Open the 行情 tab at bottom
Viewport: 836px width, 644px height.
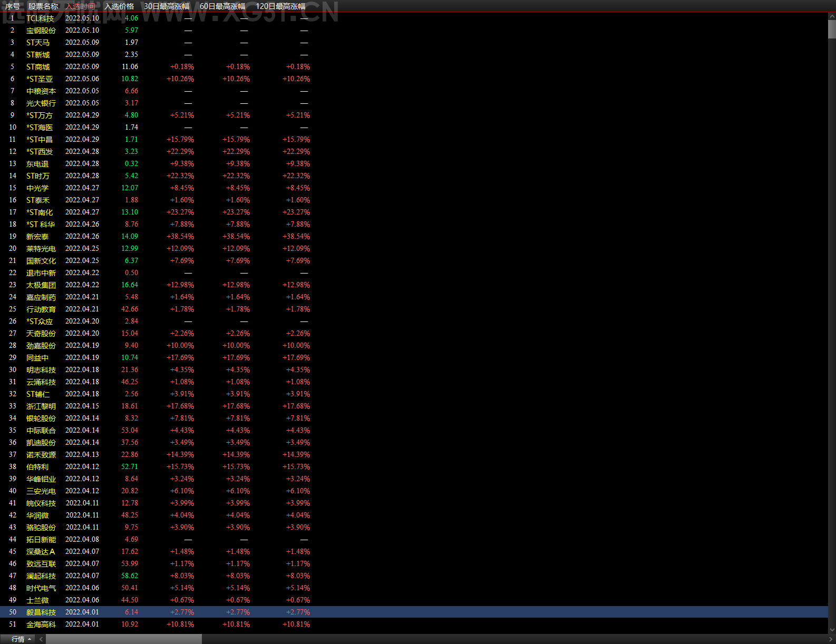click(x=18, y=639)
